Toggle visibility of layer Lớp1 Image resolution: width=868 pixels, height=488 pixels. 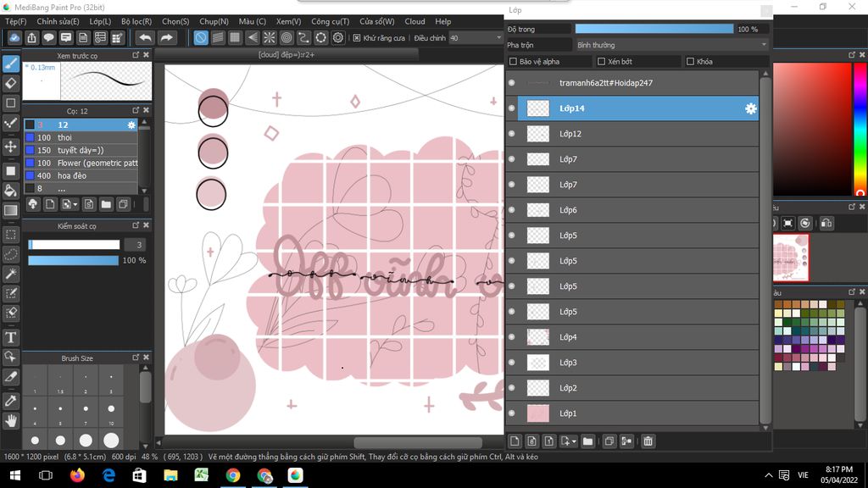tap(512, 413)
